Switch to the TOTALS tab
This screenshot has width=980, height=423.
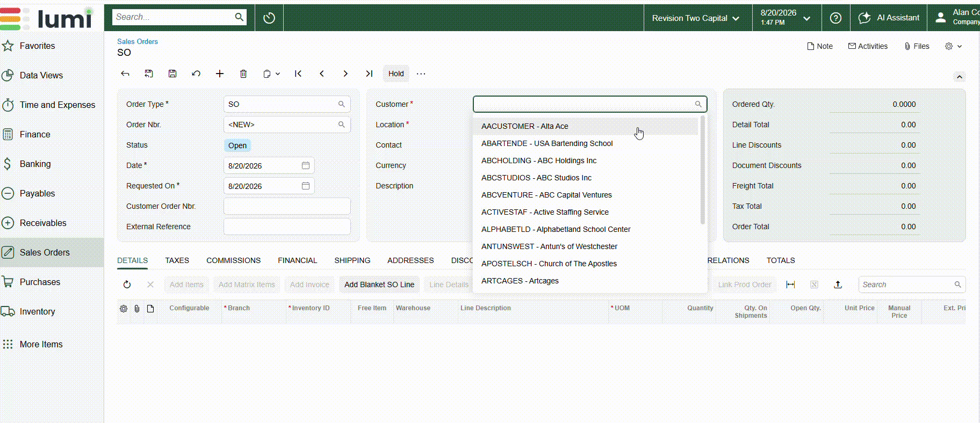(781, 260)
